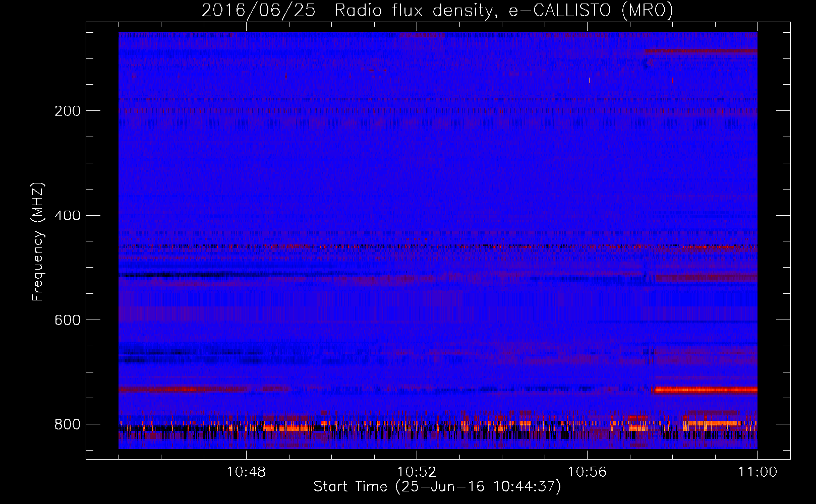Viewport: 816px width, 504px height.
Task: Click the plot title '2016/06/25 Radio flux density, e-CALLISTO (MRO)'
Action: pos(437,11)
